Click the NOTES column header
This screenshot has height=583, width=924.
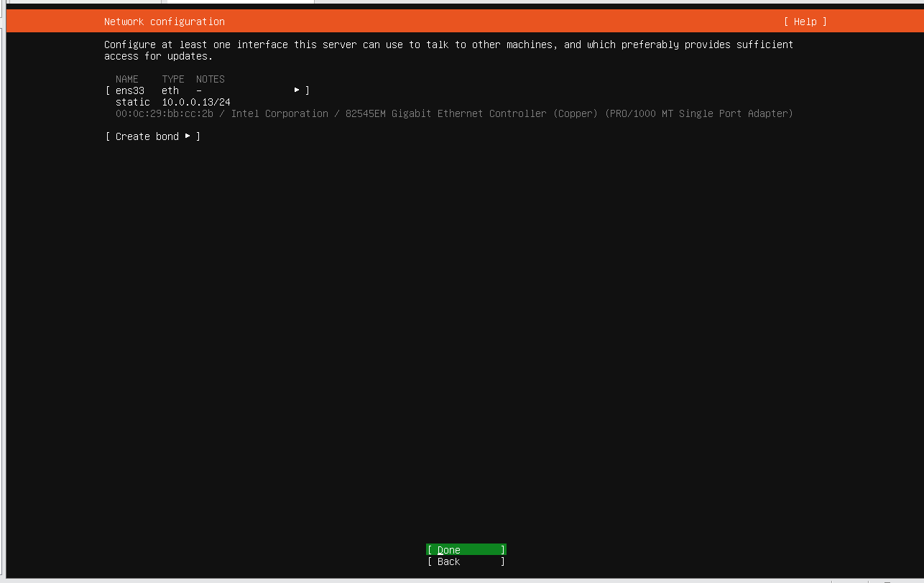click(x=211, y=79)
